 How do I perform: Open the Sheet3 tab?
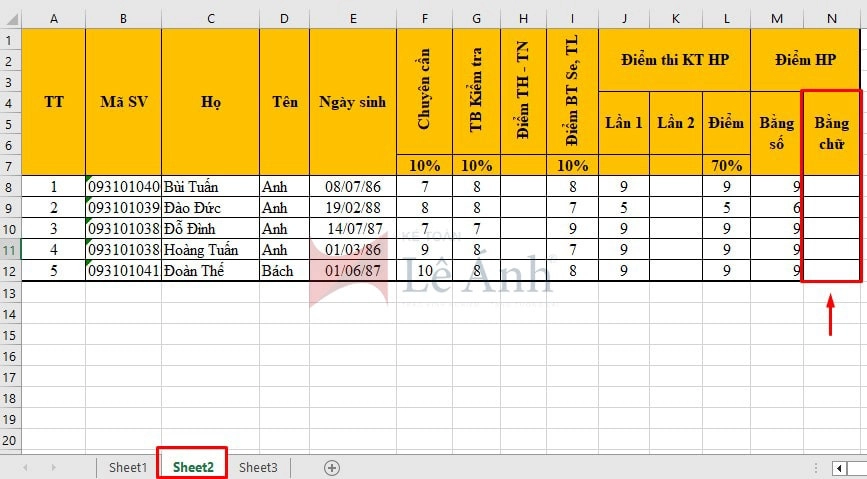pos(258,467)
